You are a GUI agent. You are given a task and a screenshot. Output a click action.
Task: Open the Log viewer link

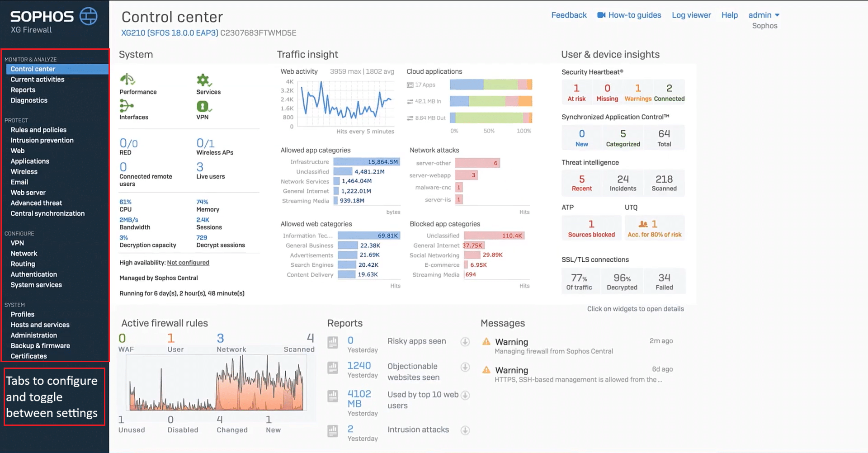(691, 15)
